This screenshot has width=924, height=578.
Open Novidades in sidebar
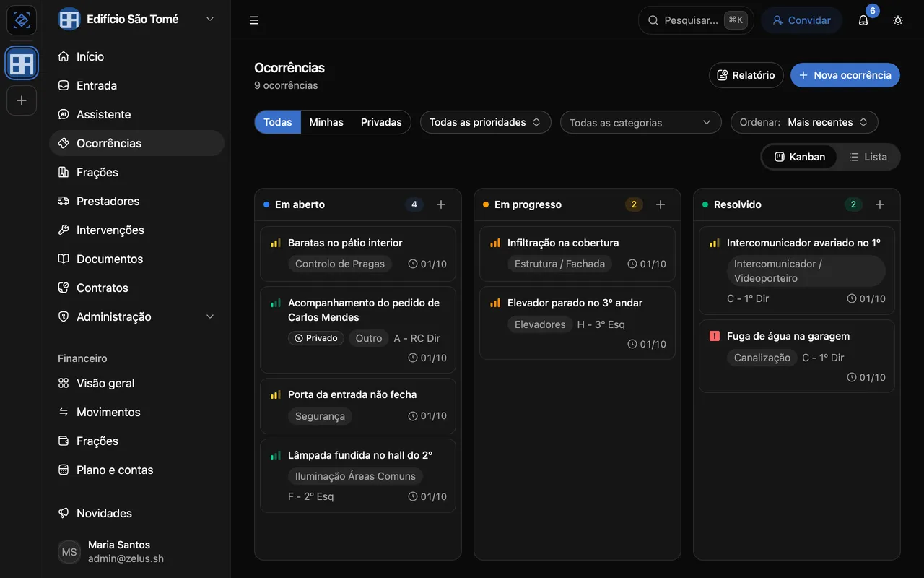136,513
